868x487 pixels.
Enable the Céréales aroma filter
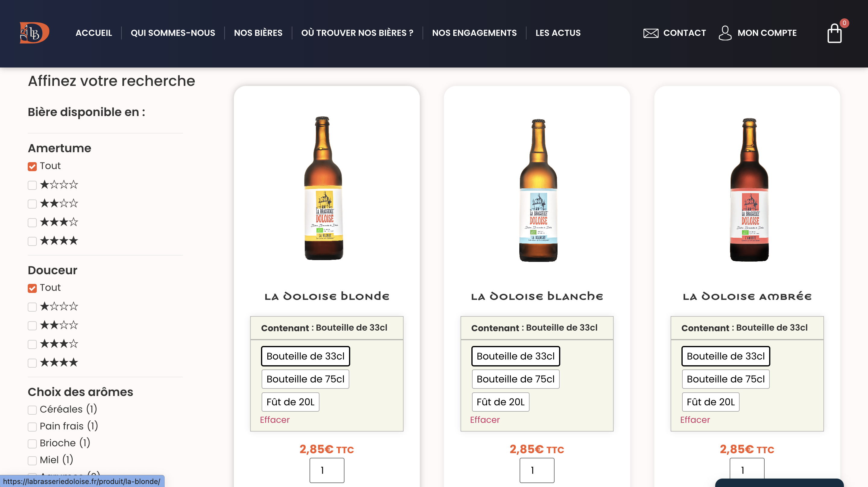[x=32, y=410]
